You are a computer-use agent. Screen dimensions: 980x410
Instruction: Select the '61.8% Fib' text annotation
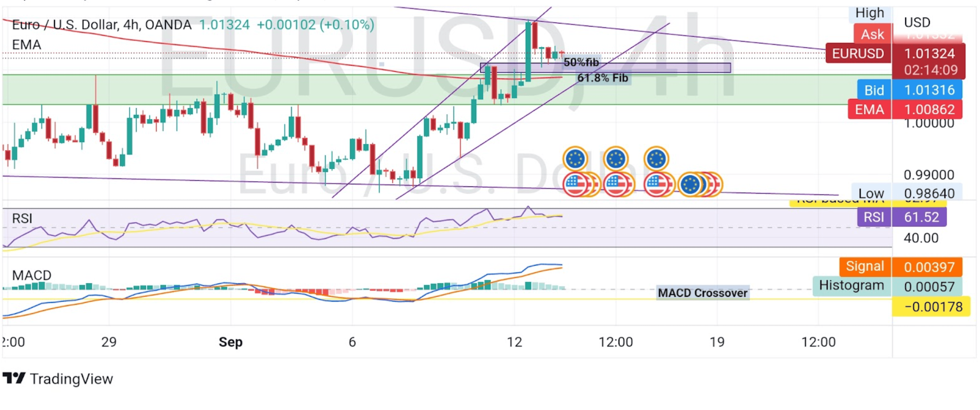tap(603, 78)
